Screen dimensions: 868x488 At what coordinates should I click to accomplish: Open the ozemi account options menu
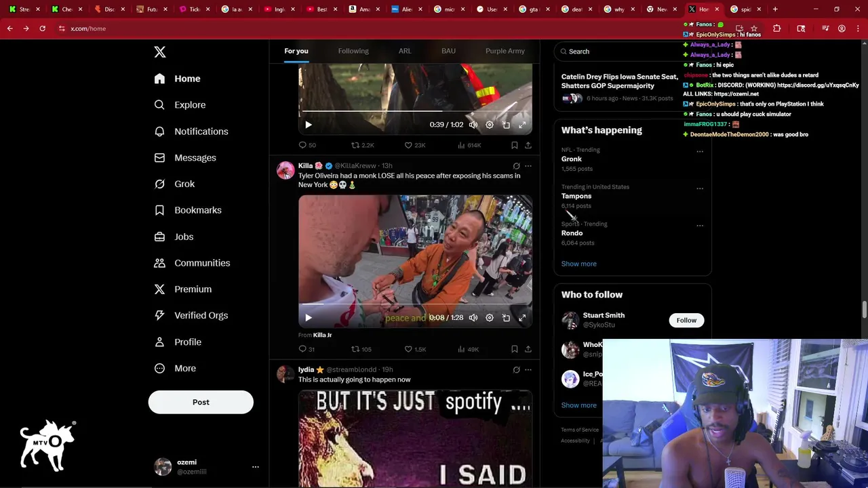pos(255,467)
